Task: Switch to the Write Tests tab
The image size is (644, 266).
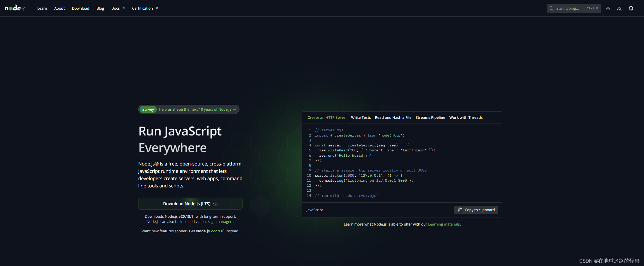Action: pyautogui.click(x=361, y=117)
